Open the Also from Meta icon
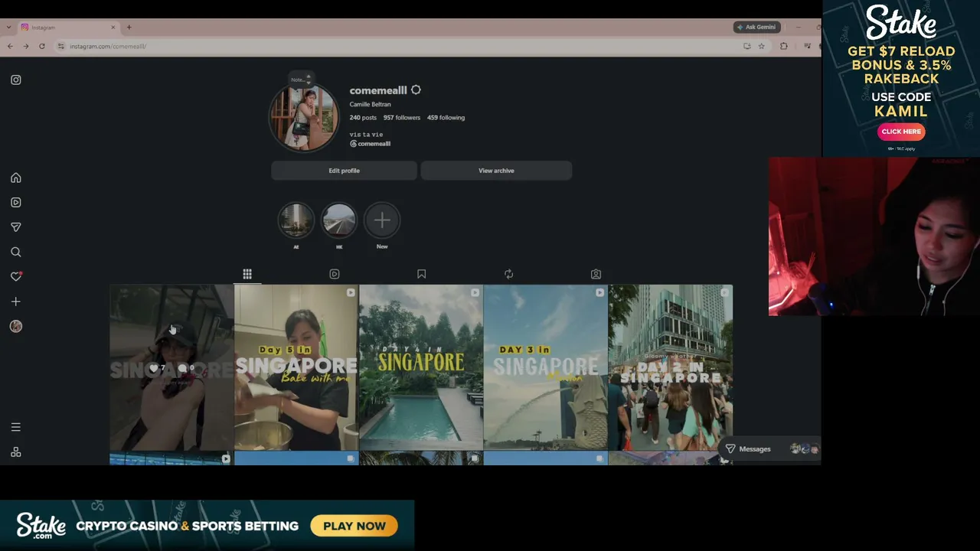980x551 pixels. click(16, 452)
